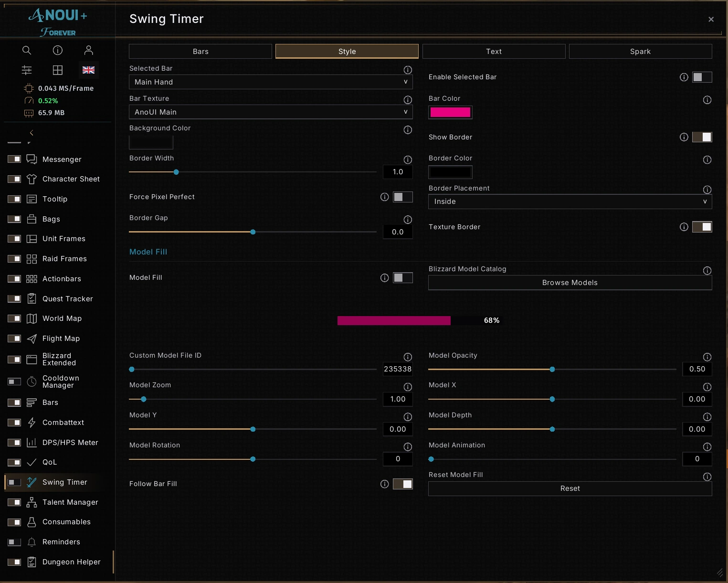Select the Messenger chat icon
This screenshot has width=728, height=583.
32,159
